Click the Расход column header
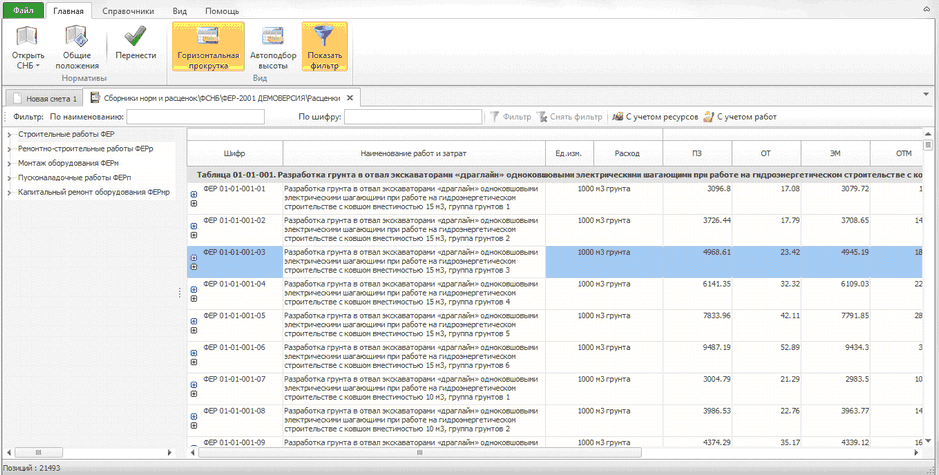The width and height of the screenshot is (939, 475). coord(627,153)
